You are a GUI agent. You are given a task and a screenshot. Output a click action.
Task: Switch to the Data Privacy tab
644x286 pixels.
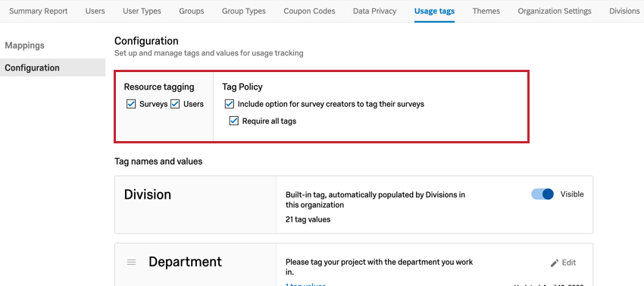[374, 11]
